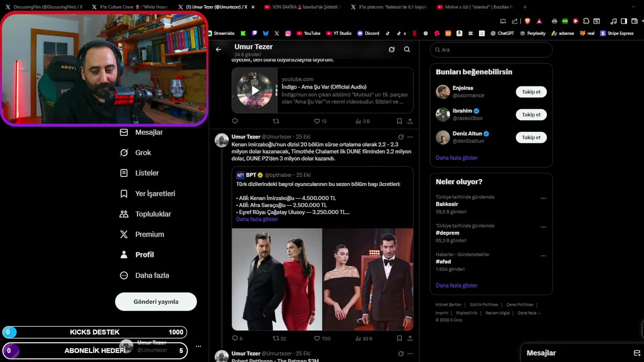
Task: Repost the İndigo YouTube post
Action: coord(276,121)
